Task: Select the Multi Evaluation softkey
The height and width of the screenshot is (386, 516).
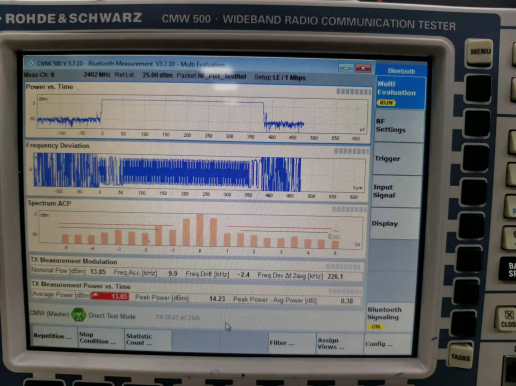Action: pos(400,93)
